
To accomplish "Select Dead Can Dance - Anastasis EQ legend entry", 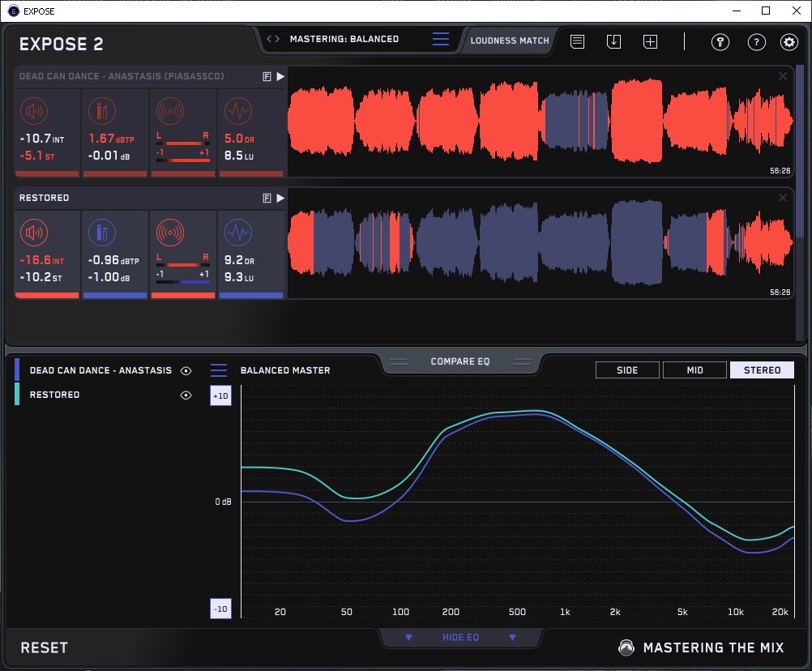I will (100, 370).
